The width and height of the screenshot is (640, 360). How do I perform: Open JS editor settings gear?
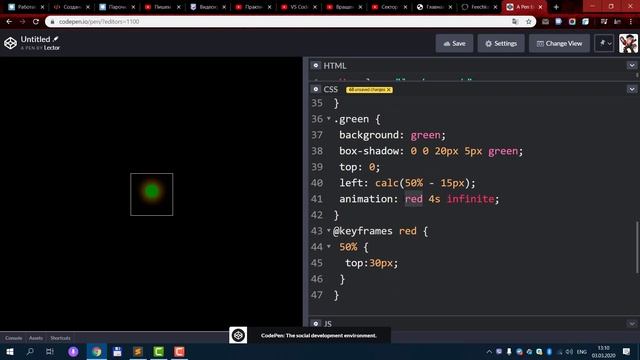point(316,323)
